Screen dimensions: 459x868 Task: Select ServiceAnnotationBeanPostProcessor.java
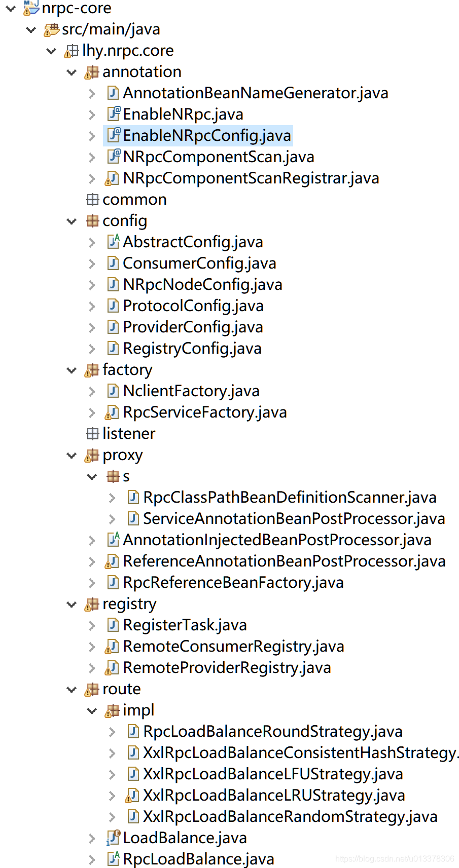coord(294,519)
